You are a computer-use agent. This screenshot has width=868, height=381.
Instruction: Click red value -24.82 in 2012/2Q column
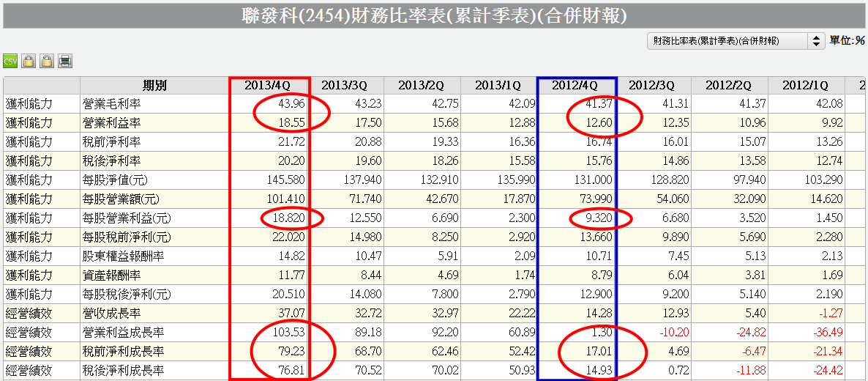pyautogui.click(x=749, y=332)
